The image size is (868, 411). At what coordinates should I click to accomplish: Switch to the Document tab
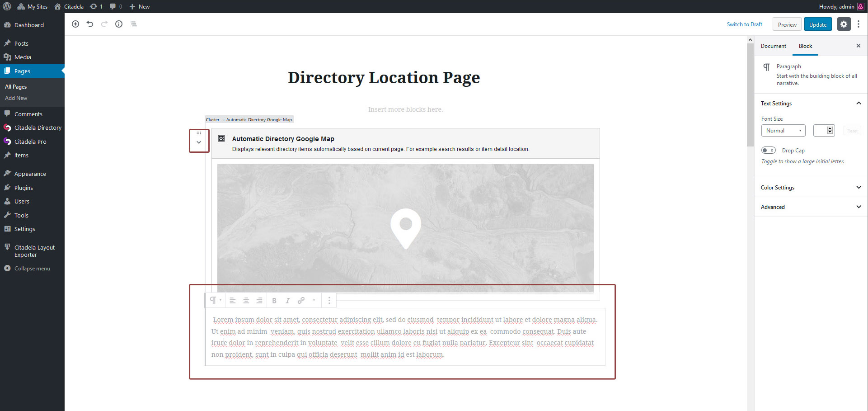point(773,46)
